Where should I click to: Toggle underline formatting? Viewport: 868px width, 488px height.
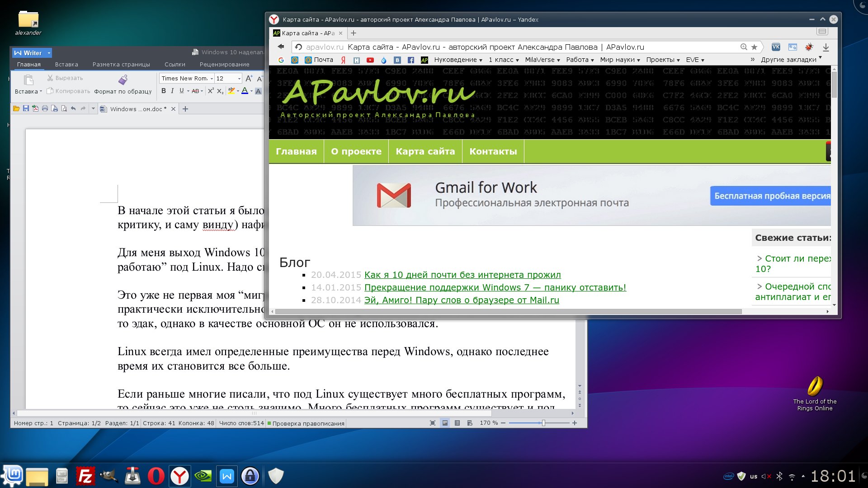pyautogui.click(x=181, y=90)
